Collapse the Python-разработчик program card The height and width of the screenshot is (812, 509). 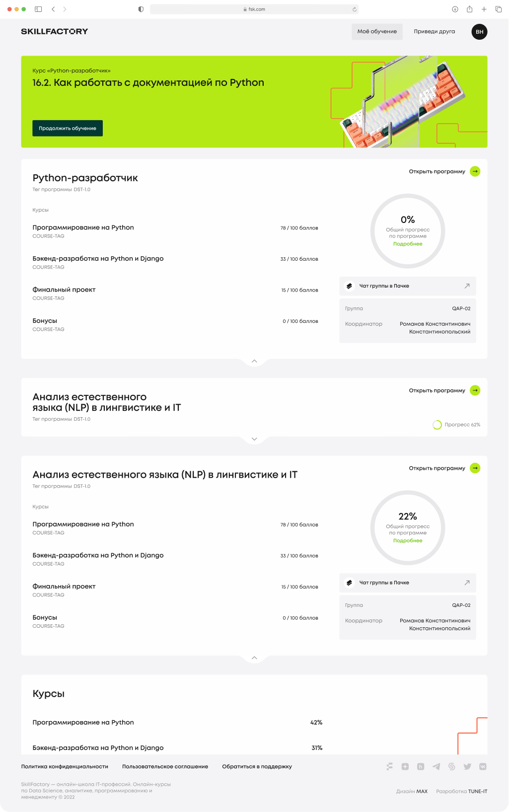coord(254,361)
